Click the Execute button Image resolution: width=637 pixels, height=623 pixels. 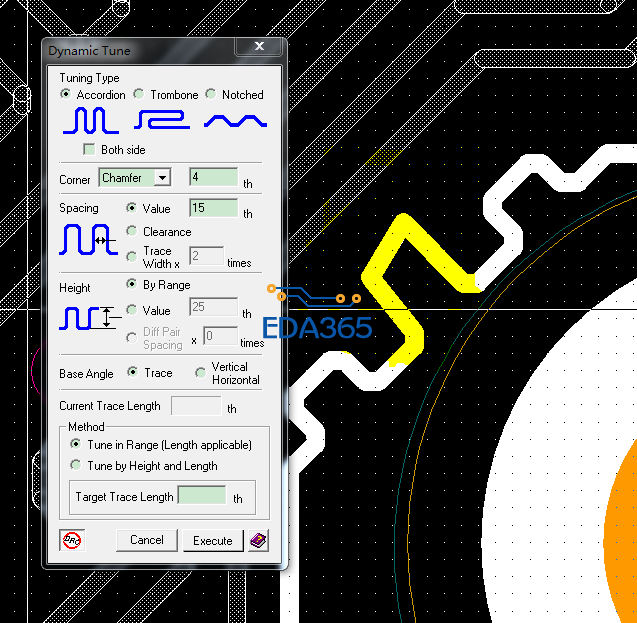point(213,541)
